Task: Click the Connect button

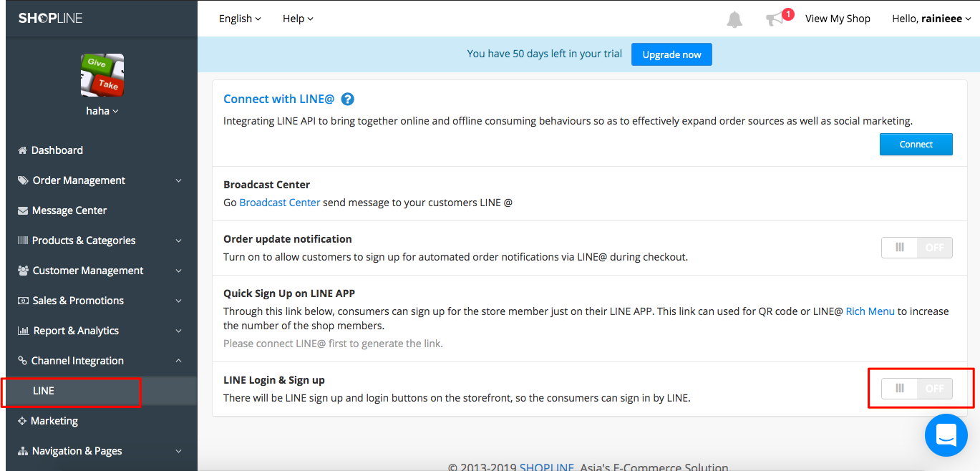Action: [916, 144]
